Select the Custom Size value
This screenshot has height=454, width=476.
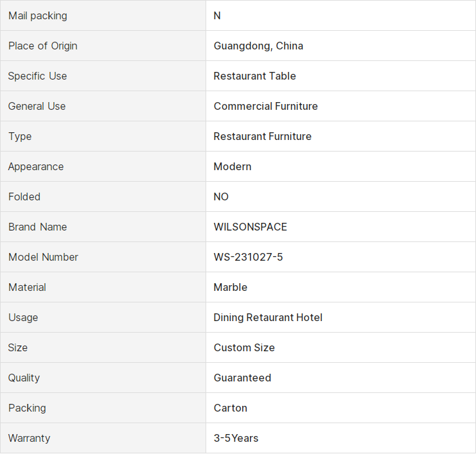click(x=244, y=347)
